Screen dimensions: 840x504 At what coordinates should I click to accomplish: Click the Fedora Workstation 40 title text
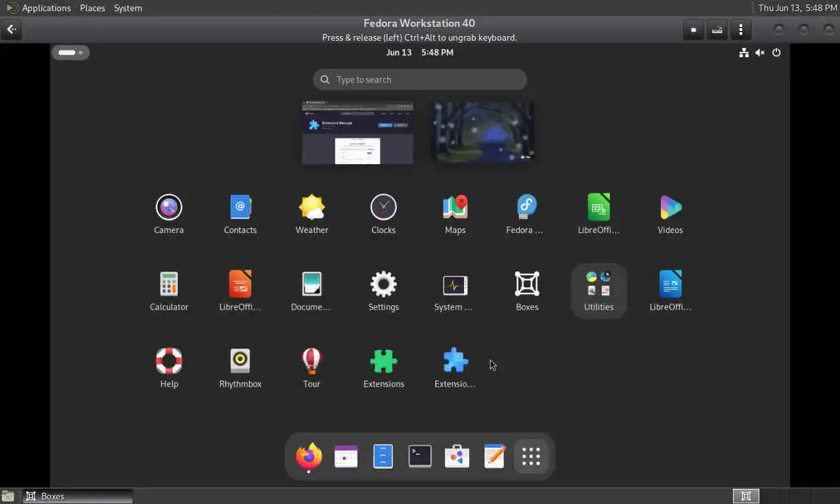coord(419,24)
